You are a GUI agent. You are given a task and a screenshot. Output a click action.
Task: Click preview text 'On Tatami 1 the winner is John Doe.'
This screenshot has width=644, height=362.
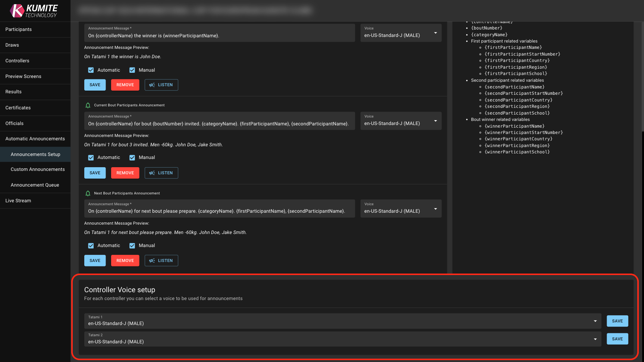123,57
